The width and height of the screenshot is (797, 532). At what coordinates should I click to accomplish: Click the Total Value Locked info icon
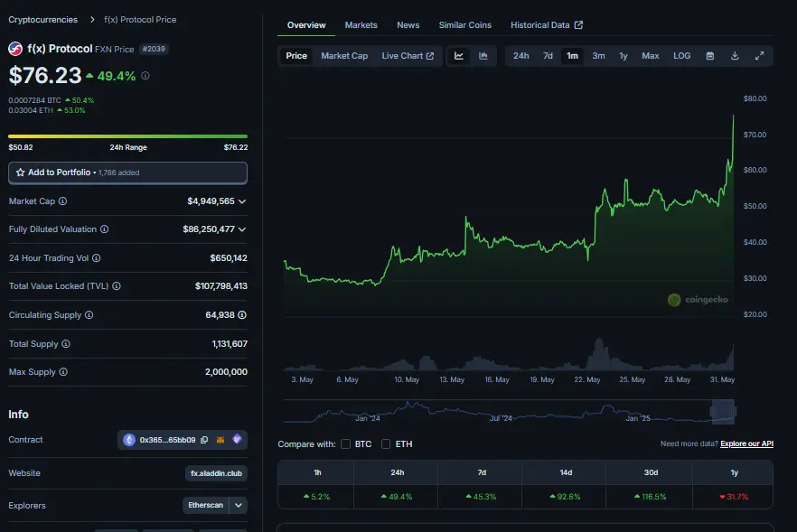(117, 286)
